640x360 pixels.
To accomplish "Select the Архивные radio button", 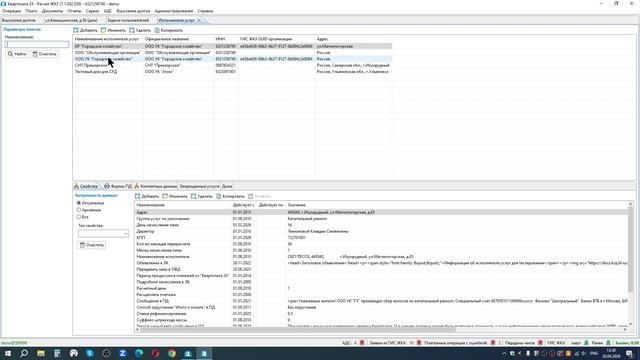I will (79, 210).
